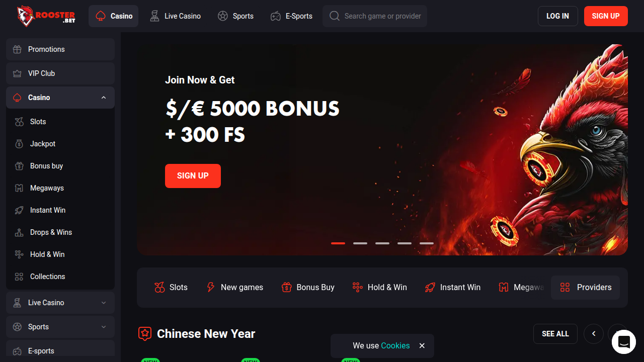This screenshot has width=644, height=362.
Task: Open the Jackpot money bag item
Action: coord(60,144)
